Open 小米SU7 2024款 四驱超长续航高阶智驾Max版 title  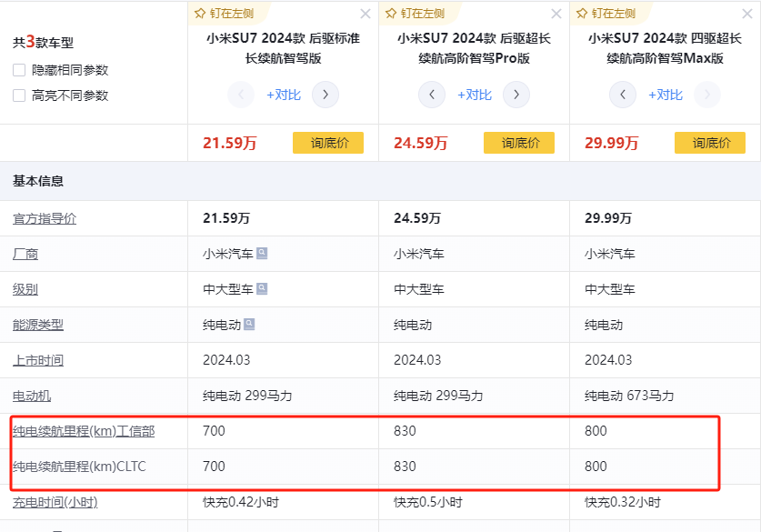[x=665, y=48]
